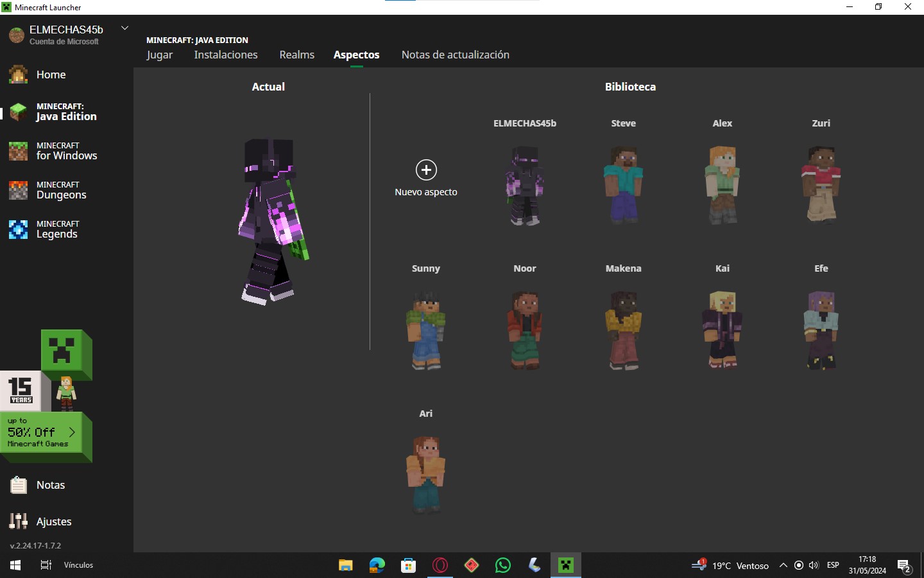Open Minecraft Legends in the sidebar

pos(56,230)
